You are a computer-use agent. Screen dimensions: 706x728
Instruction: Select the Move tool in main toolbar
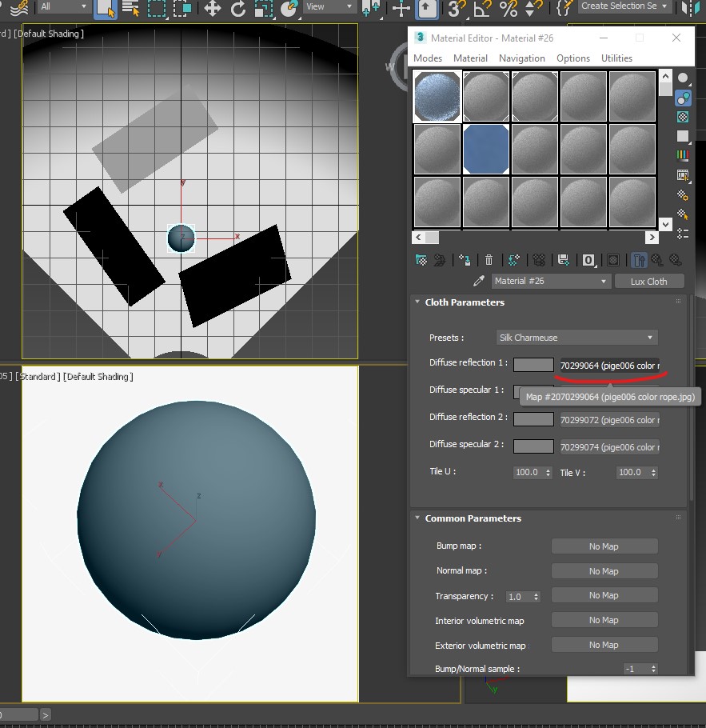(x=212, y=9)
